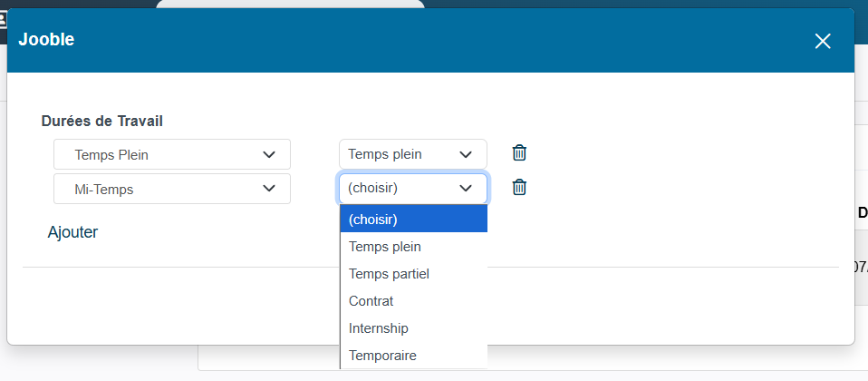Close the Jooble dialog
The width and height of the screenshot is (868, 381).
[823, 41]
